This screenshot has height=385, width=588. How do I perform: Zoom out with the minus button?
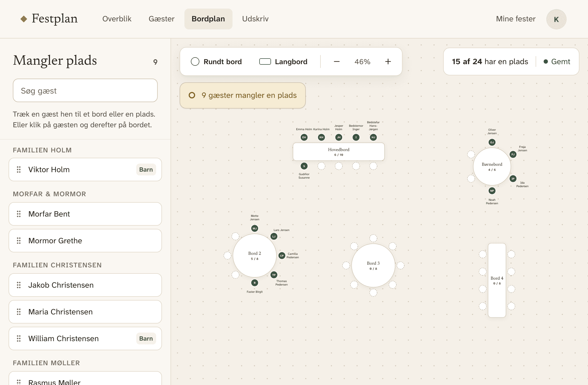pos(337,61)
